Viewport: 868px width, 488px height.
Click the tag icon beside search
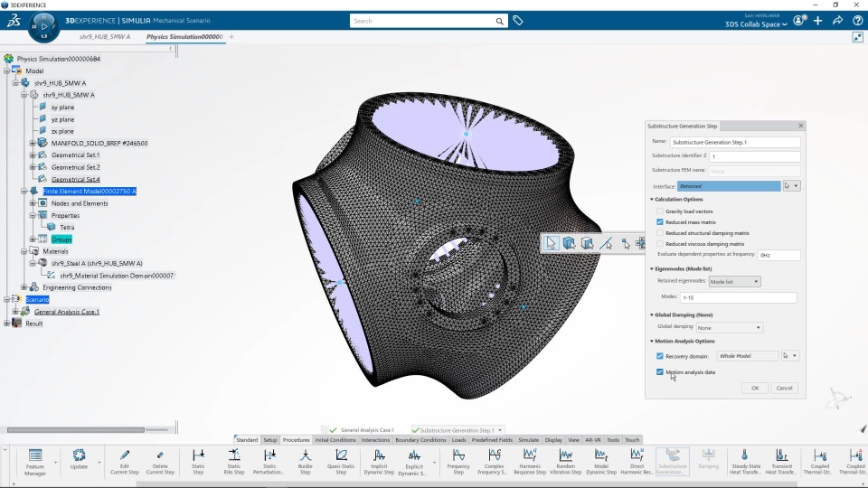[x=517, y=21]
